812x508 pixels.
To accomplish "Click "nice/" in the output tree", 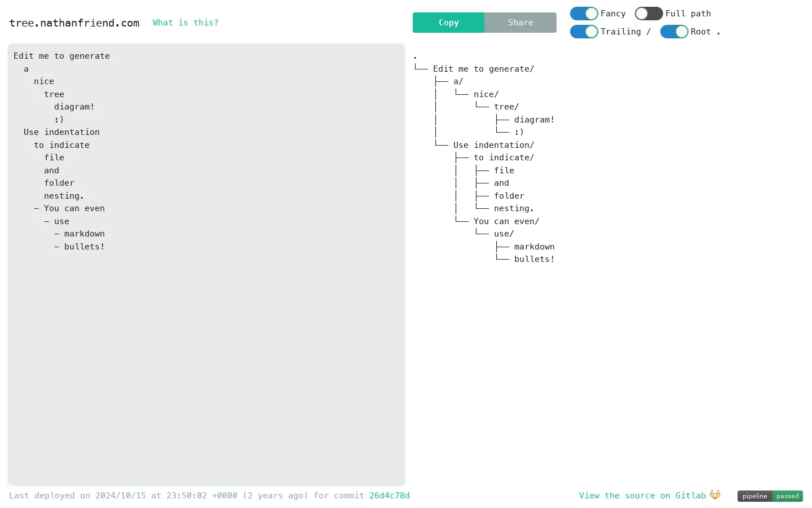I will 486,94.
